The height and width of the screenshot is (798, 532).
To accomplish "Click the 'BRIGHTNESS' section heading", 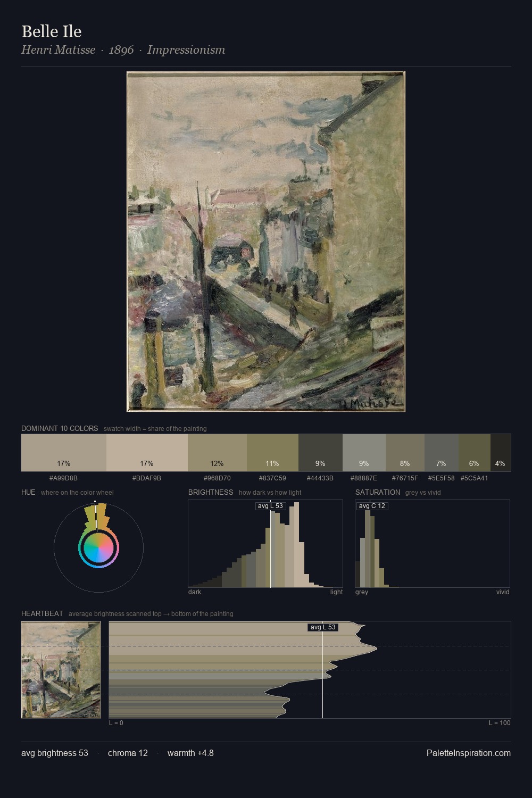I will 211,492.
